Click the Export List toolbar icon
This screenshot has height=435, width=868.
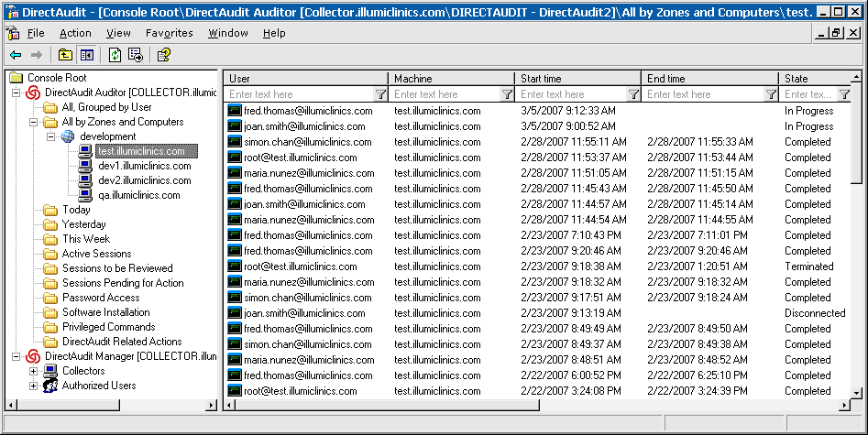pyautogui.click(x=135, y=55)
